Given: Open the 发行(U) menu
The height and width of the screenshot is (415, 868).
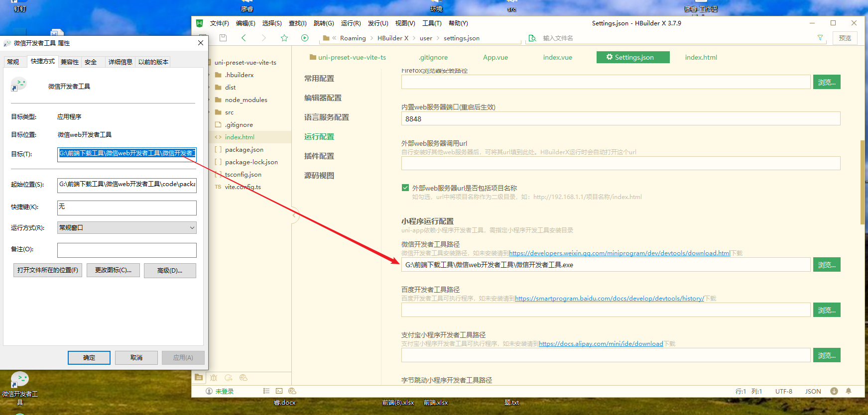Looking at the screenshot, I should (x=378, y=23).
